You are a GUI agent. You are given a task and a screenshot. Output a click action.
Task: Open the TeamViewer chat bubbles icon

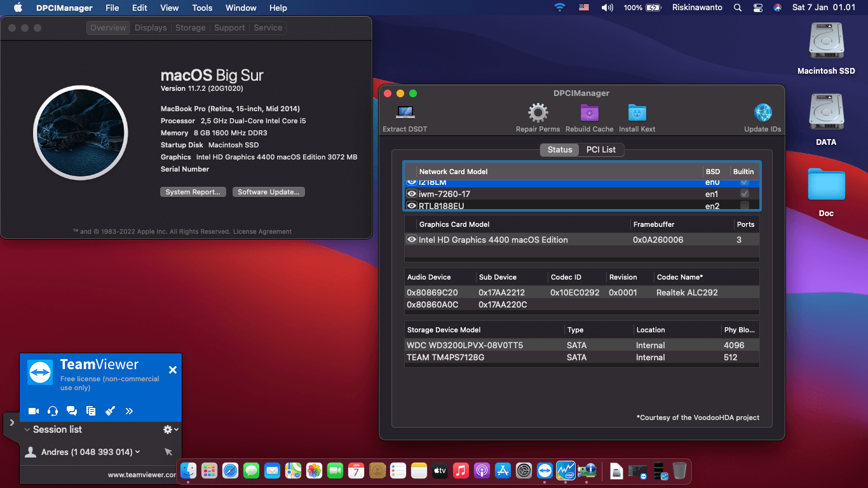[72, 411]
